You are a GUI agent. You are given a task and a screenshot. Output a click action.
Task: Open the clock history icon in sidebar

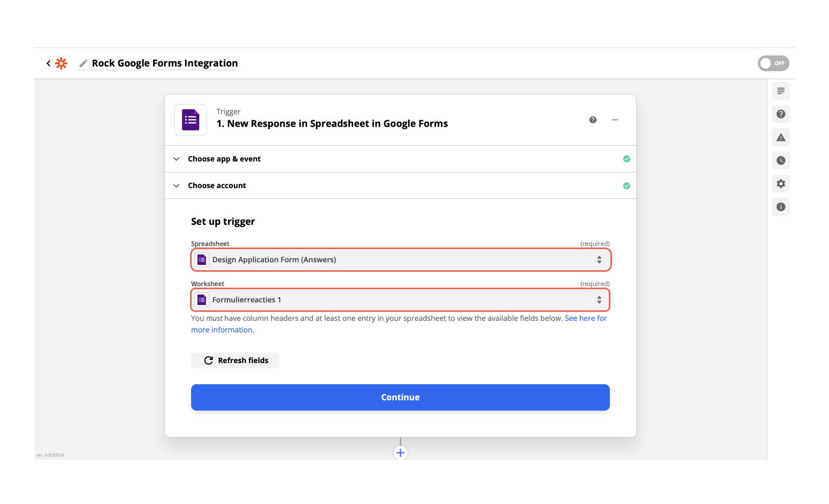coord(781,160)
